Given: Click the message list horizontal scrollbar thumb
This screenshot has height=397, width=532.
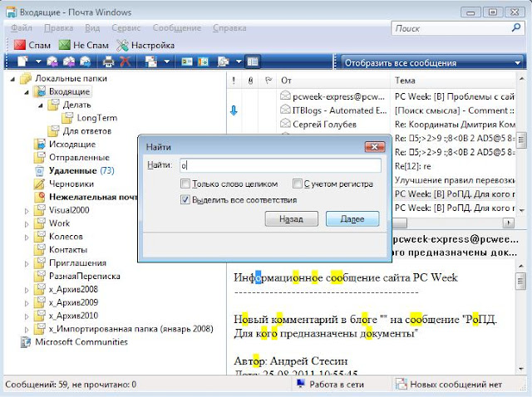Looking at the screenshot, I should coord(400,223).
